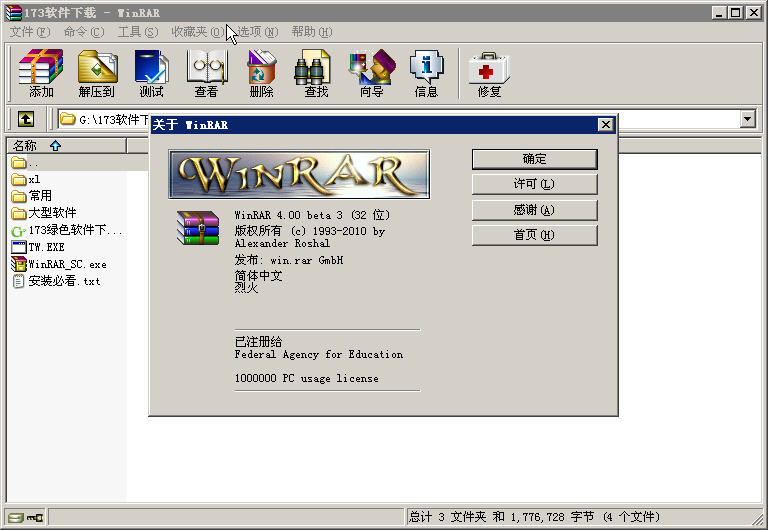Viewport: 768px width, 530px height.
Task: Click the WinRAR title bar app icon
Action: coord(13,13)
